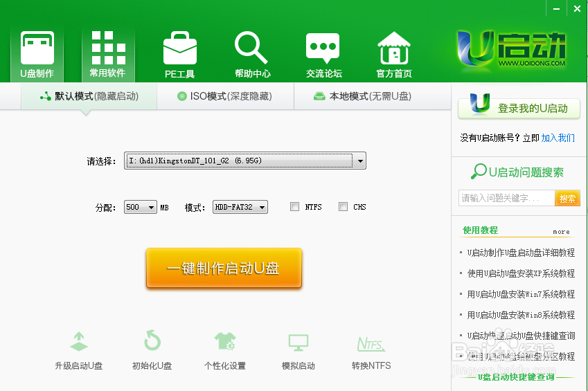This screenshot has height=391, width=588.
Task: Click the U启动 logo in the header
Action: point(511,50)
